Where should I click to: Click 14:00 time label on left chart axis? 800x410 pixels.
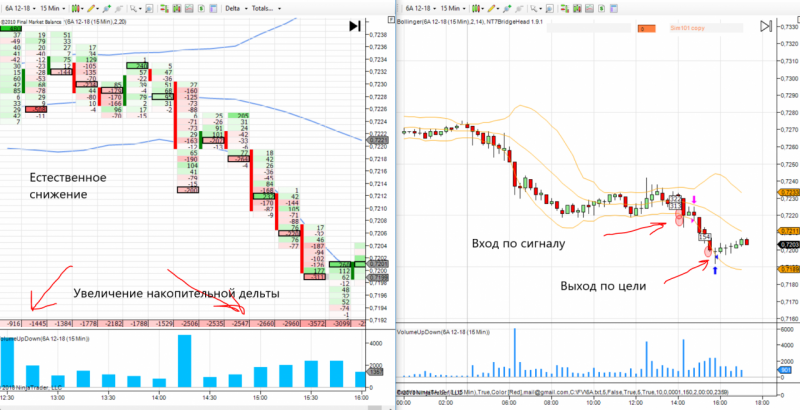click(x=159, y=397)
